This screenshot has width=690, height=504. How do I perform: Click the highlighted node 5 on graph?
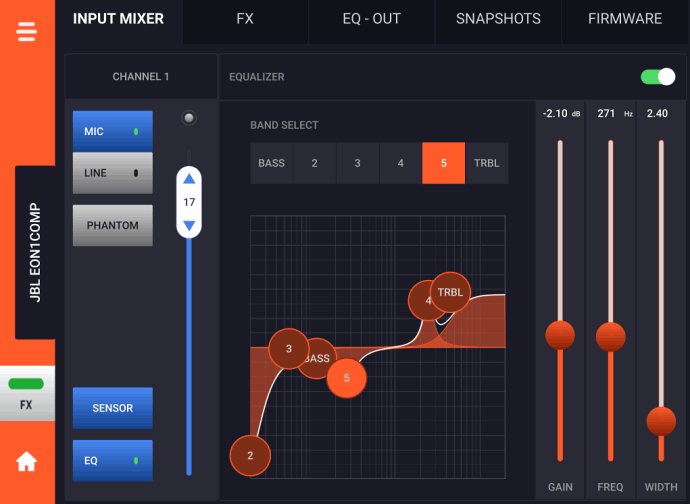click(347, 377)
